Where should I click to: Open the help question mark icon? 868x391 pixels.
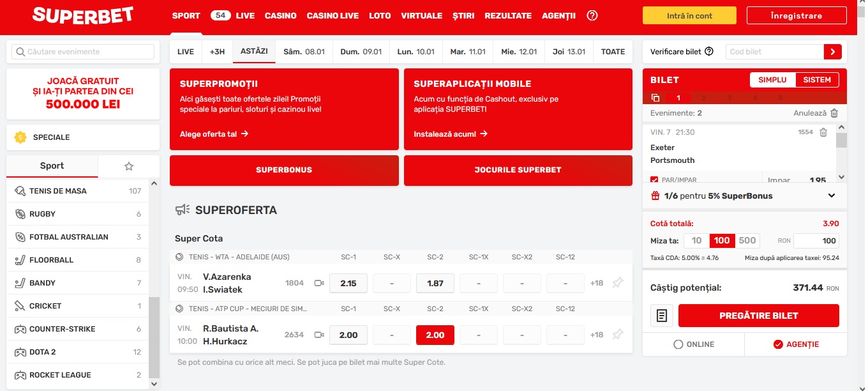pyautogui.click(x=592, y=15)
